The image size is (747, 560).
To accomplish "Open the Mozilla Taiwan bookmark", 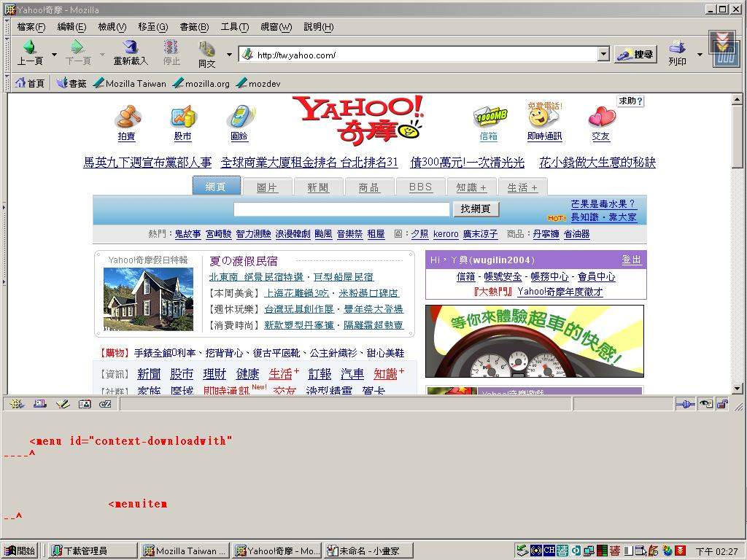I will (130, 83).
